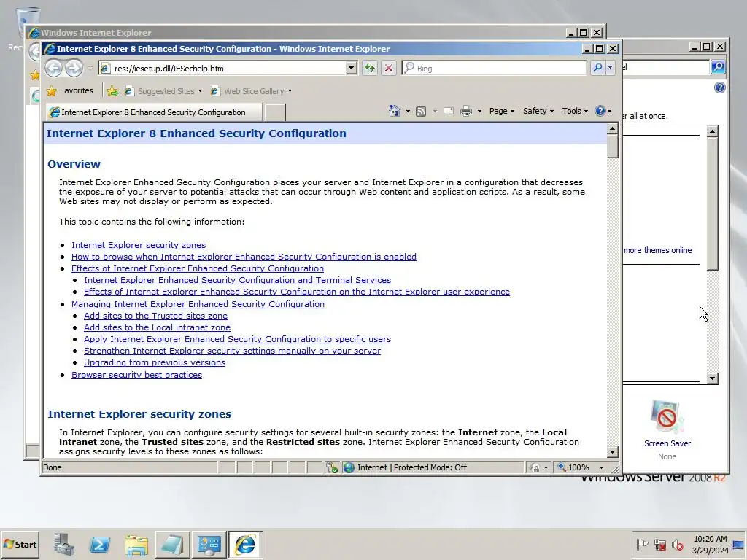Click in the Bing search box

[494, 68]
